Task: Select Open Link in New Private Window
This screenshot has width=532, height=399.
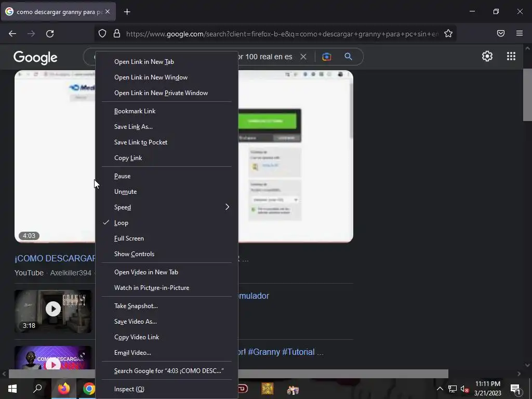Action: point(167,93)
